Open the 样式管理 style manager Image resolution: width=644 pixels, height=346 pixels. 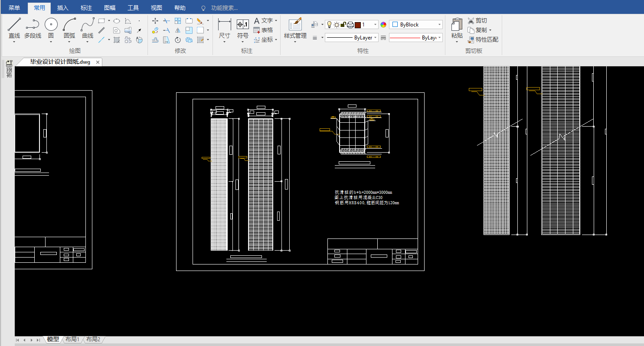tap(295, 25)
